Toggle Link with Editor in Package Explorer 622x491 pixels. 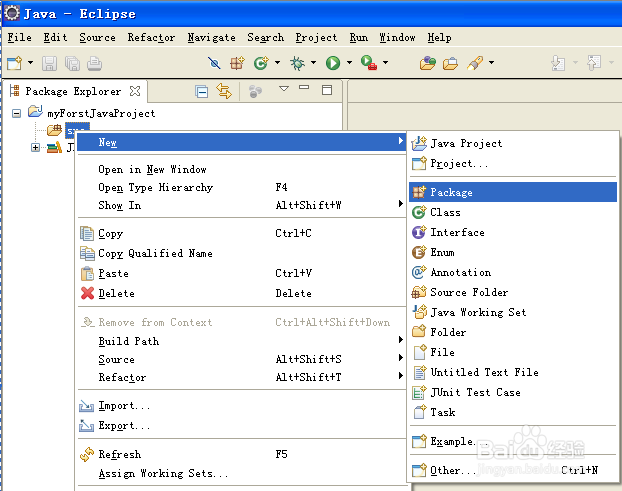(224, 91)
